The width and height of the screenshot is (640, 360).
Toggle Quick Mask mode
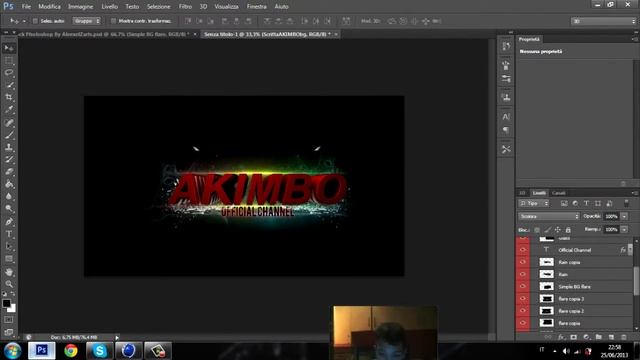click(x=9, y=320)
